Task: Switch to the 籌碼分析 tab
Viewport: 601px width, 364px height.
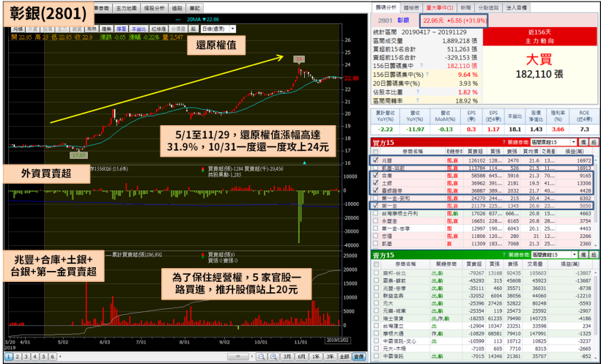Action: [386, 7]
